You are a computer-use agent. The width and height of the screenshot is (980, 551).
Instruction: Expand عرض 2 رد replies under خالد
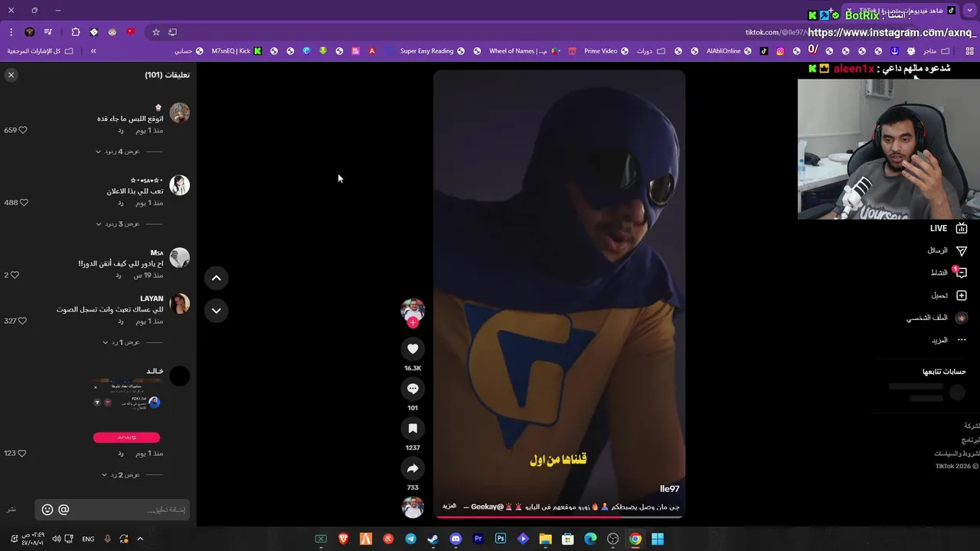121,474
